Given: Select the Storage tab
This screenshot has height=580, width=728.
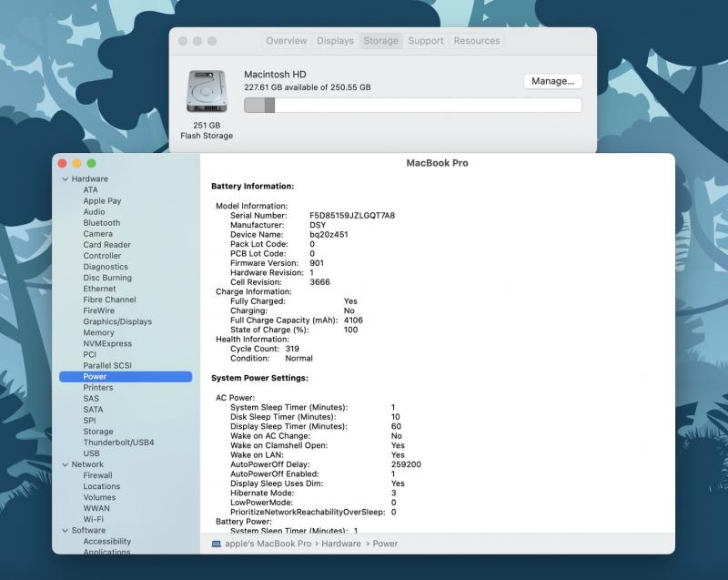Looking at the screenshot, I should 380,41.
